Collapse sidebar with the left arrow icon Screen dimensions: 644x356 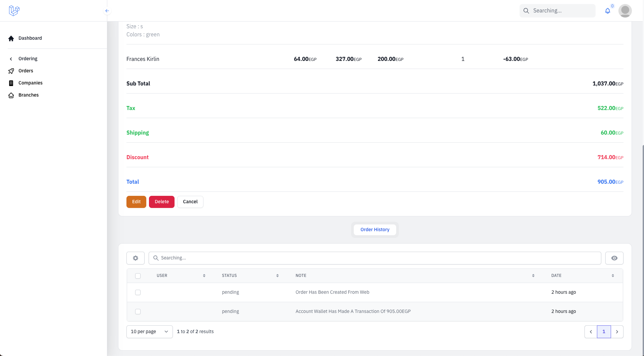click(107, 11)
